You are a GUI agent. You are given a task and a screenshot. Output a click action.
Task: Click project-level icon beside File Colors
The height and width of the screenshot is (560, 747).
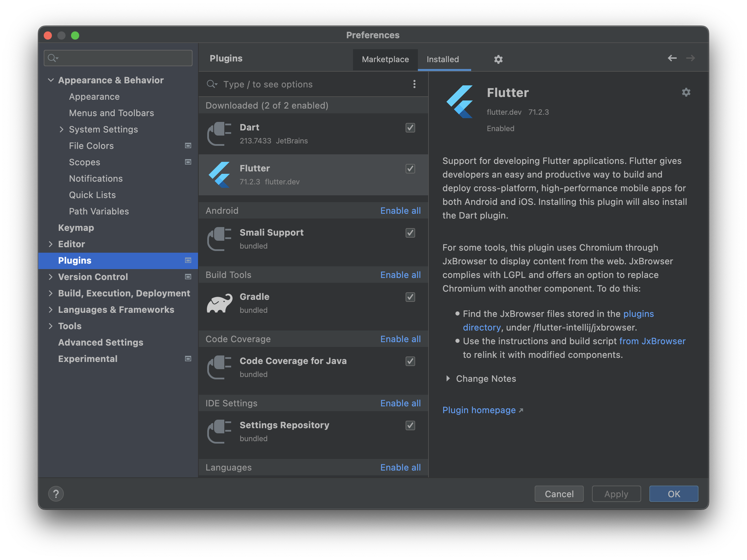coord(188,145)
